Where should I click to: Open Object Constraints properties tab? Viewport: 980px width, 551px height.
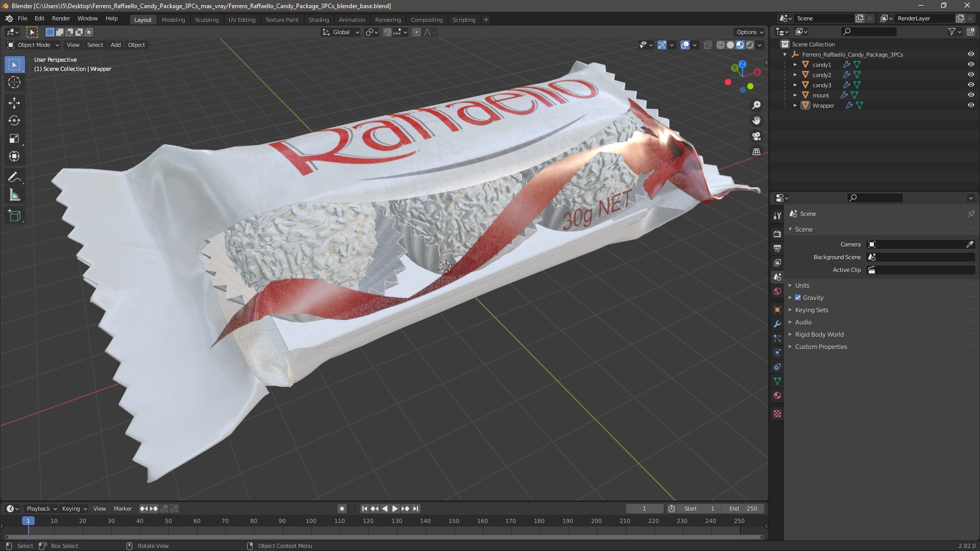click(777, 367)
